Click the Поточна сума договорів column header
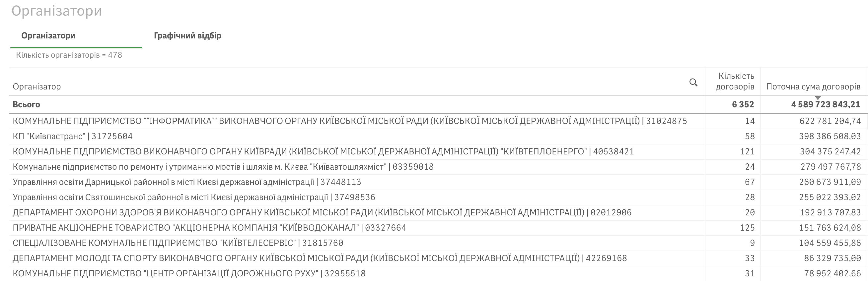This screenshot has height=281, width=868. pyautogui.click(x=813, y=87)
